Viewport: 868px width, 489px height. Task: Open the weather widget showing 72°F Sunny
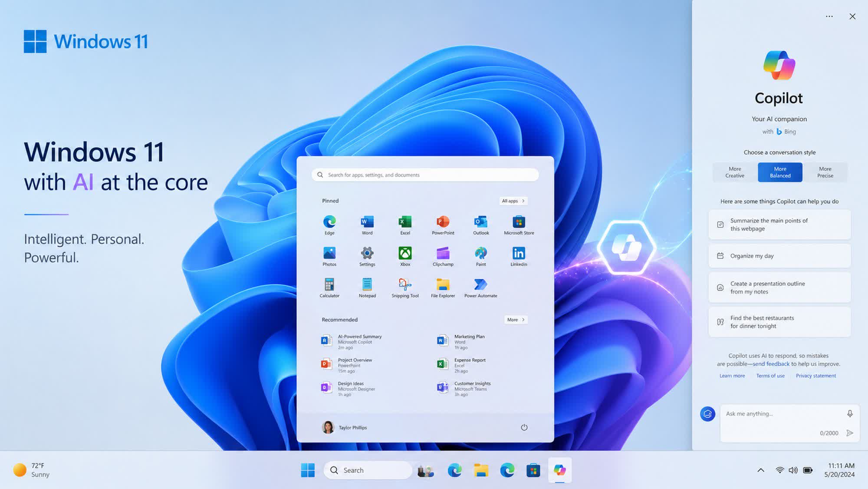click(x=31, y=470)
